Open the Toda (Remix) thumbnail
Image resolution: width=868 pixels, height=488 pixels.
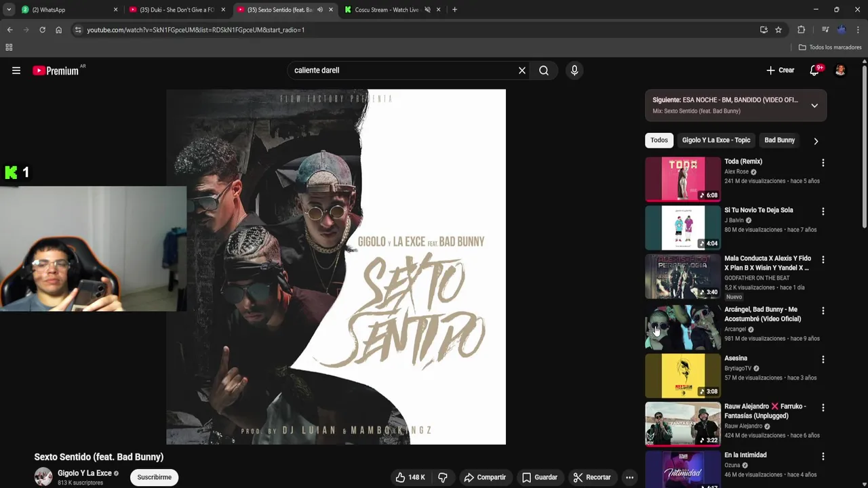click(683, 180)
